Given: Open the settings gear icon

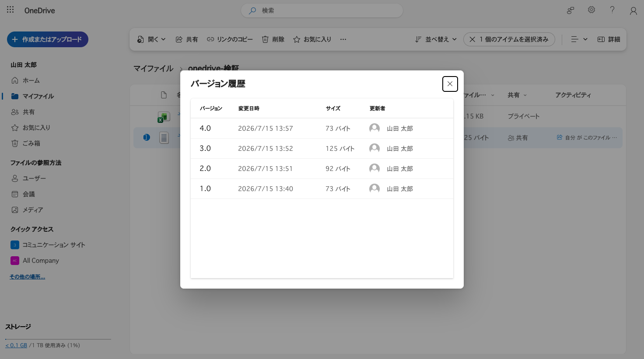Looking at the screenshot, I should pos(591,10).
